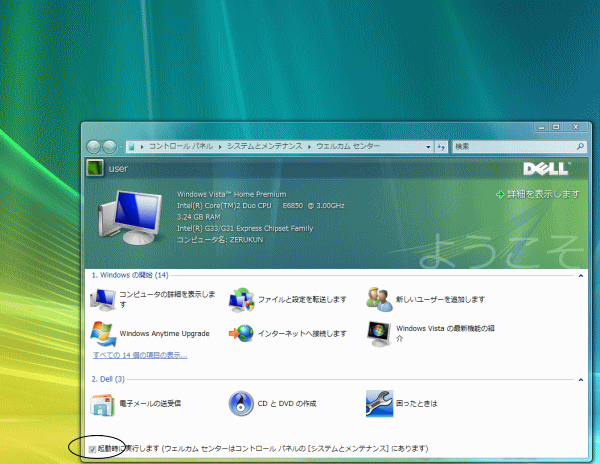Click the DELL logo
Image resolution: width=600 pixels, height=464 pixels.
coord(546,168)
